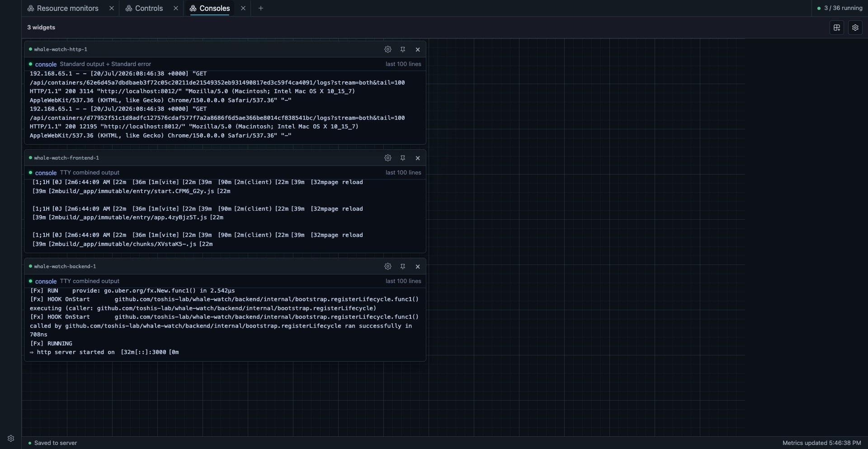Click the 3 / 36 running status indicator
868x449 pixels.
840,8
